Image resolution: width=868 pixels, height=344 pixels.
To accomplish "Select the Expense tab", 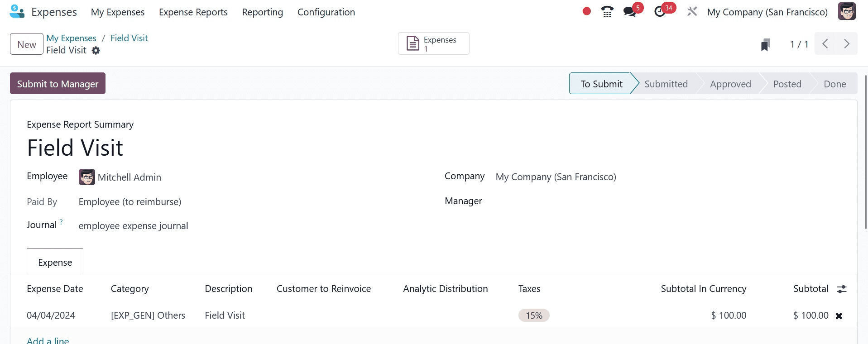I will tap(55, 262).
